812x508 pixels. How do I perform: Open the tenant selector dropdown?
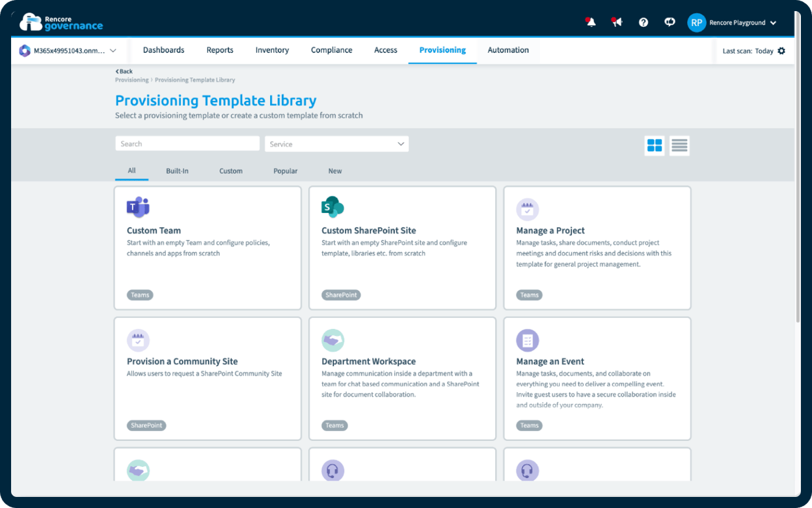70,50
